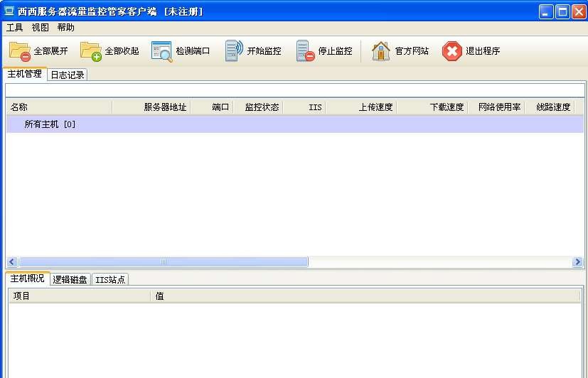The image size is (588, 378).
Task: Minimize the window
Action: coord(546,11)
